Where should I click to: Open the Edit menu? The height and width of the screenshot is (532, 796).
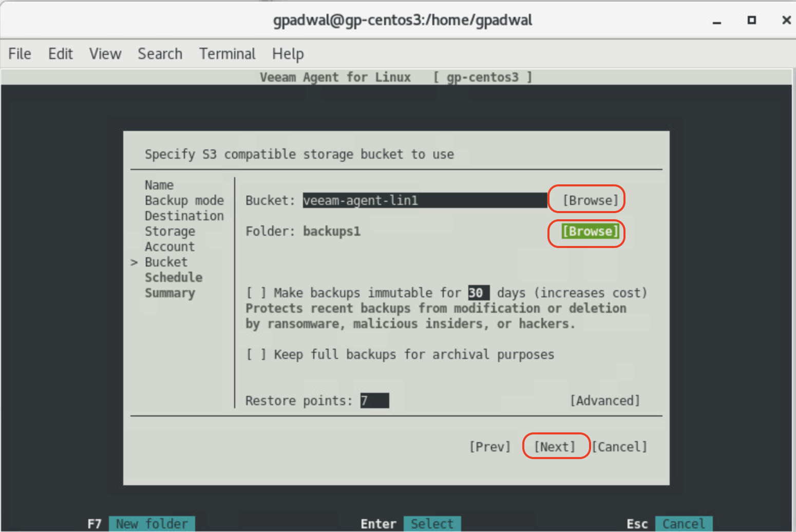click(61, 54)
